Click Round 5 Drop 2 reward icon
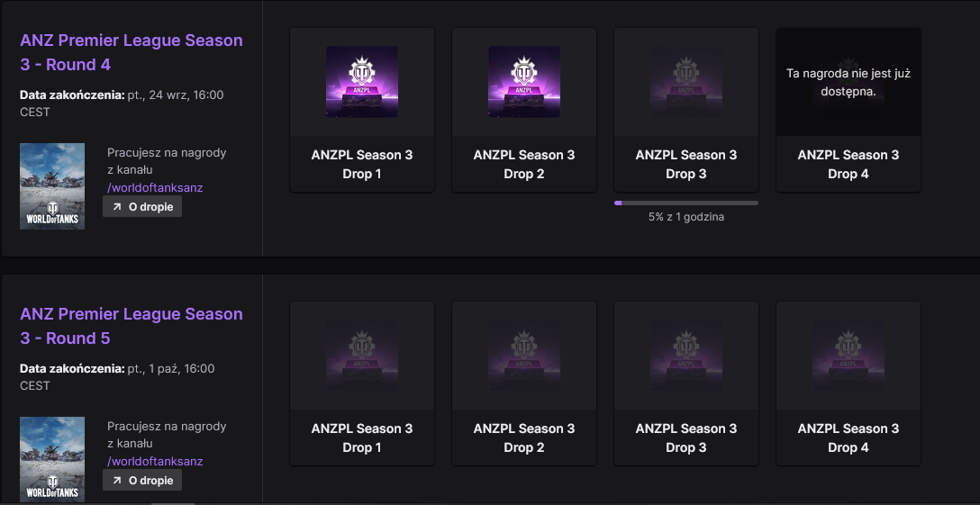The height and width of the screenshot is (505, 980). tap(523, 356)
